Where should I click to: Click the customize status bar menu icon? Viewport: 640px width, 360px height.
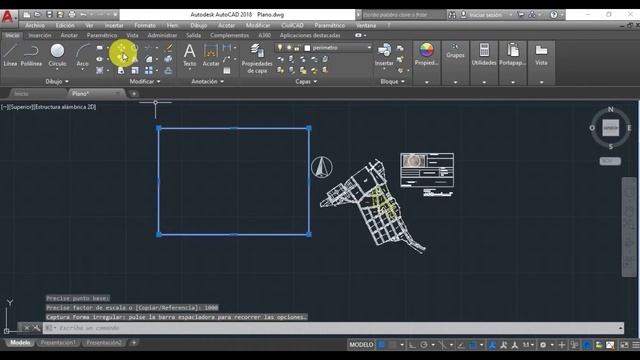point(636,345)
